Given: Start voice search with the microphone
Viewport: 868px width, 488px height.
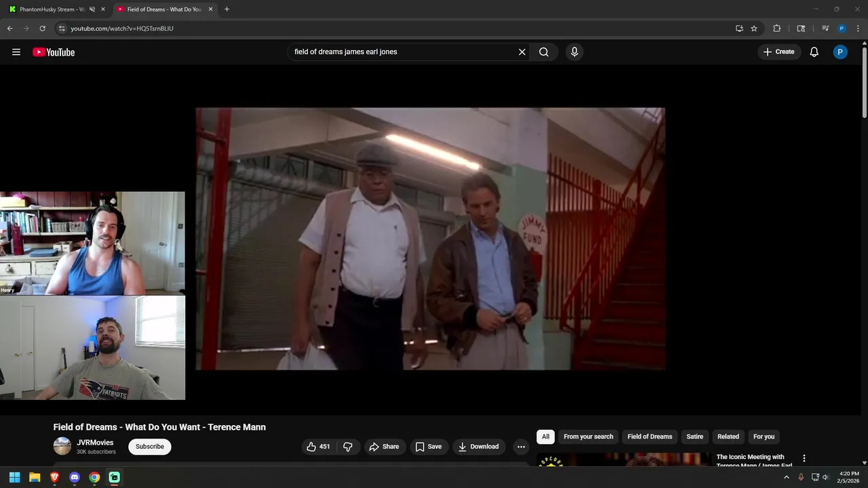Looking at the screenshot, I should [x=574, y=52].
